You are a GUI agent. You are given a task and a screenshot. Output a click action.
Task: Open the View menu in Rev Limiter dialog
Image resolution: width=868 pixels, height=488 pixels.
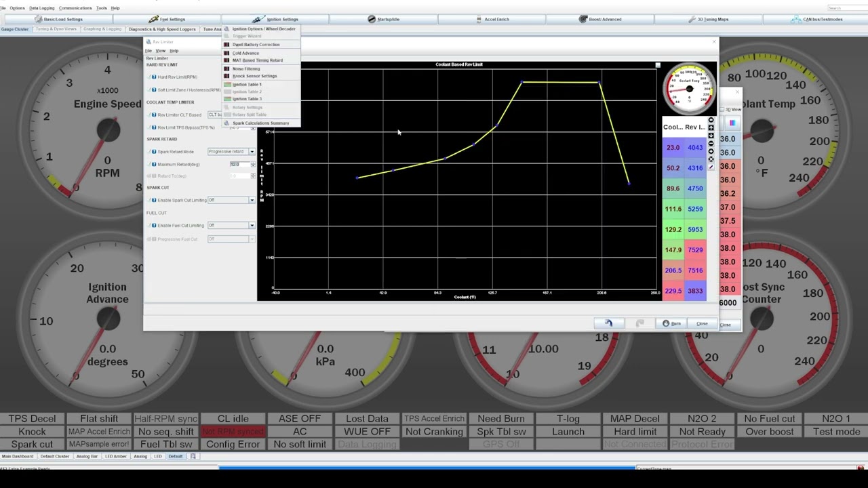point(161,51)
